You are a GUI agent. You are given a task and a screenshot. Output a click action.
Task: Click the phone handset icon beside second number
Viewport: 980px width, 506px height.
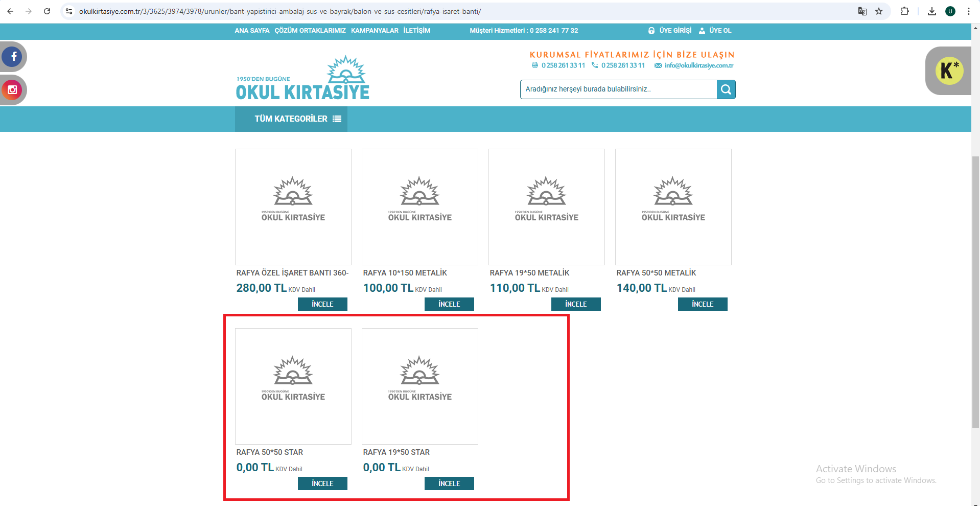tap(595, 65)
